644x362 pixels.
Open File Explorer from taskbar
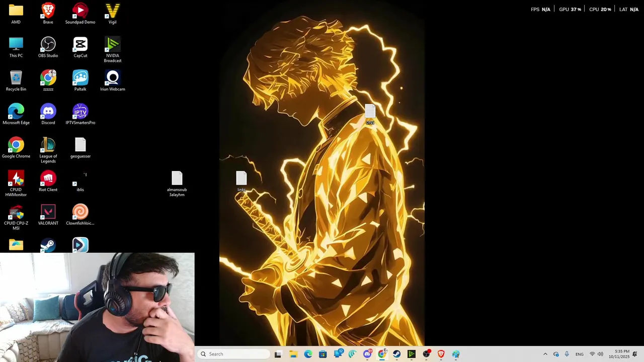(x=293, y=354)
